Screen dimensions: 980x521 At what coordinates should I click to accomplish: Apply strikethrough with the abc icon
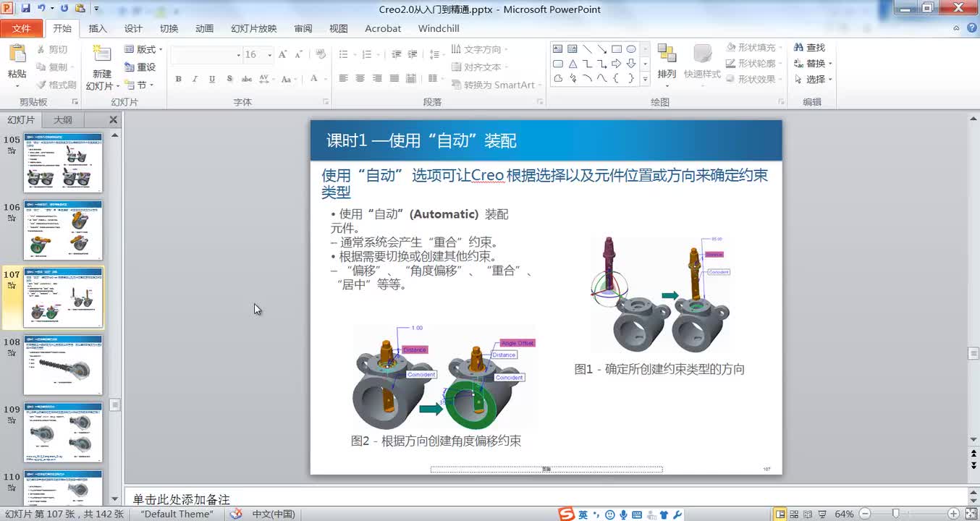point(247,79)
